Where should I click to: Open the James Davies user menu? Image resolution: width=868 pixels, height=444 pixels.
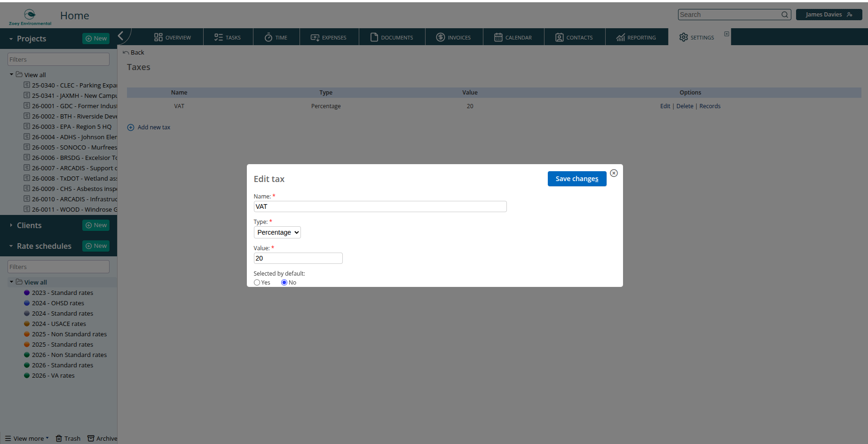(x=829, y=15)
